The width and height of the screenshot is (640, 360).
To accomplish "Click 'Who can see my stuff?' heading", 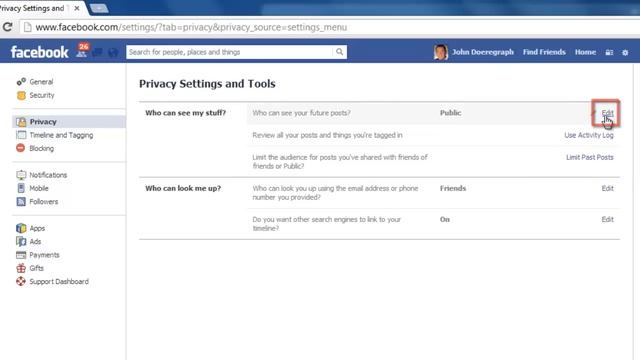I will pyautogui.click(x=186, y=113).
